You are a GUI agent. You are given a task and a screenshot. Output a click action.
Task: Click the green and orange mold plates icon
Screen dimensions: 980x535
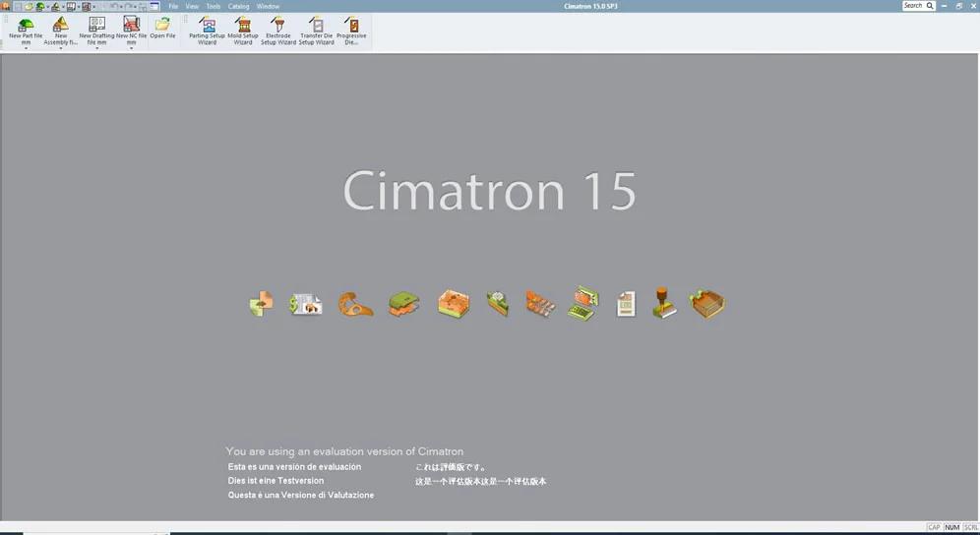pos(403,304)
